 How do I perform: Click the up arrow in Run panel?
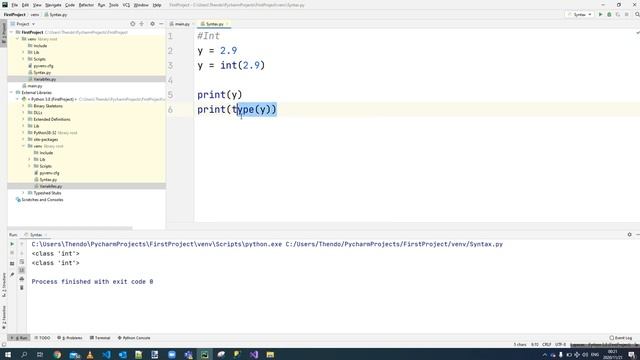coord(22,244)
